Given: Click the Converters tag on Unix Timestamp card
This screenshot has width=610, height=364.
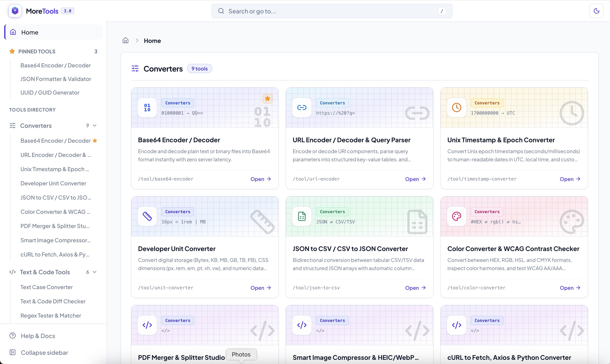Looking at the screenshot, I should tap(487, 103).
